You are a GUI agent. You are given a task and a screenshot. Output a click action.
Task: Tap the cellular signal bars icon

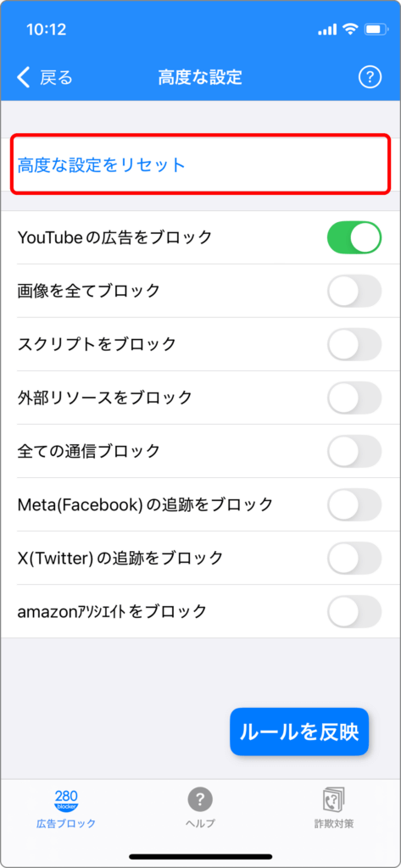click(327, 30)
